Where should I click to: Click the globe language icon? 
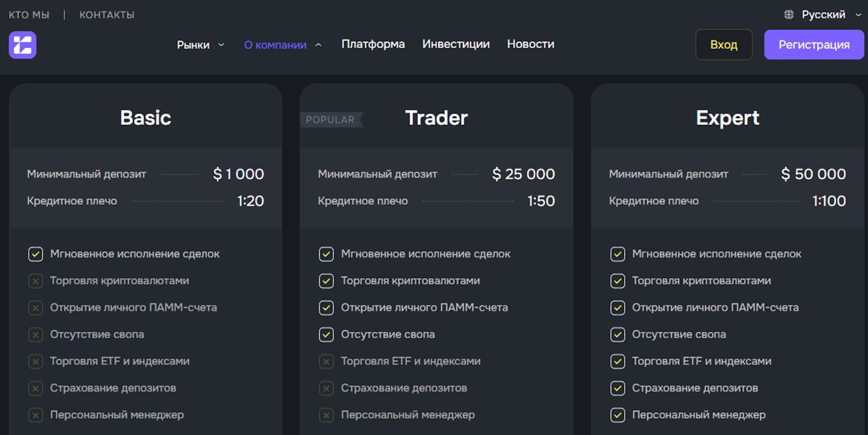pyautogui.click(x=789, y=15)
